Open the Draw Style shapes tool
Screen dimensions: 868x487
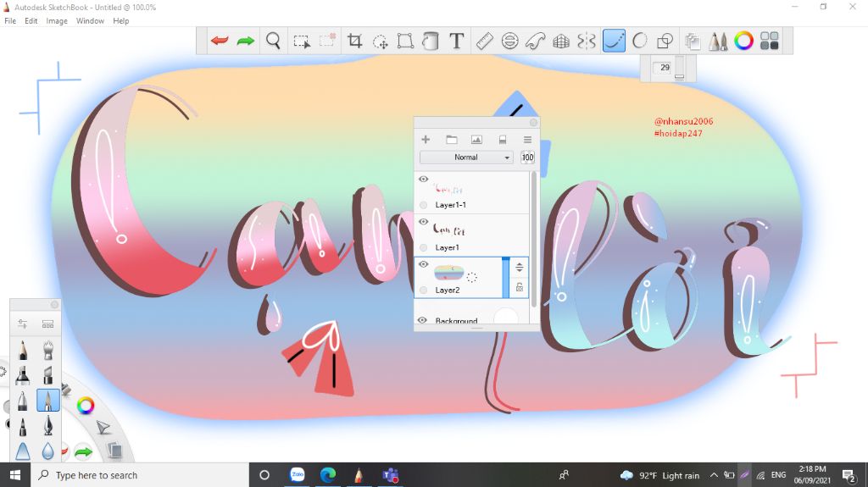click(665, 41)
